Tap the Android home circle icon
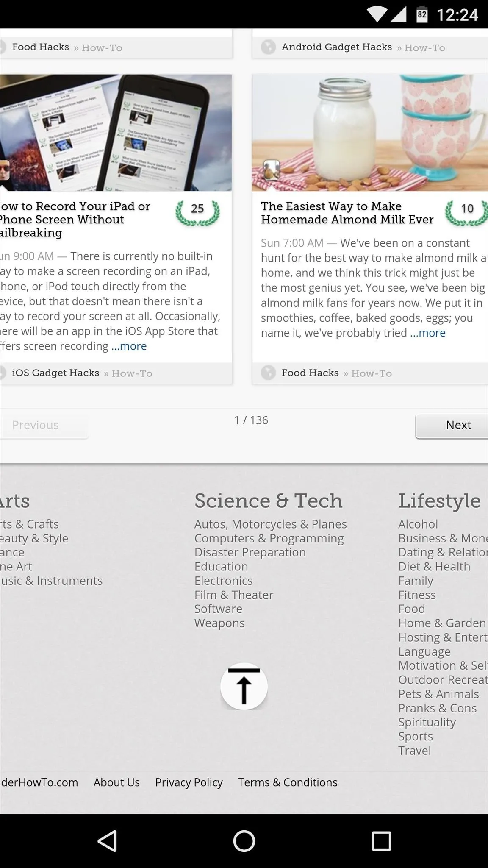The width and height of the screenshot is (488, 868). [244, 841]
